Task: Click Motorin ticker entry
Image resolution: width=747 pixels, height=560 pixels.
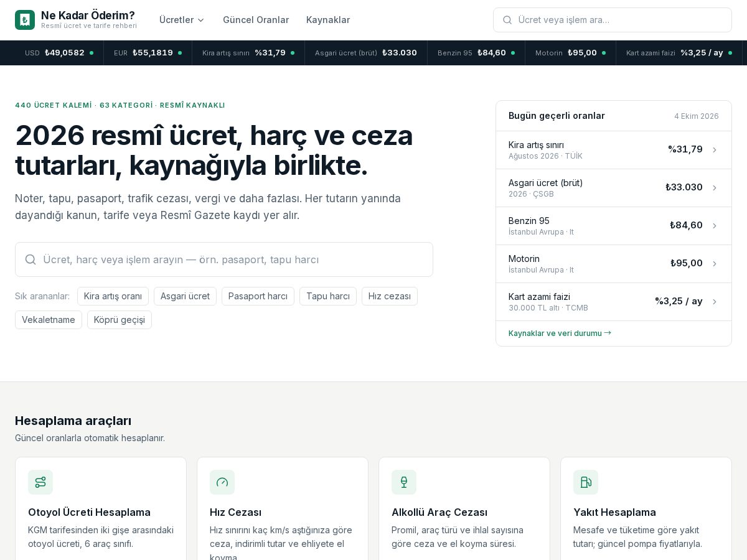Action: 571,53
